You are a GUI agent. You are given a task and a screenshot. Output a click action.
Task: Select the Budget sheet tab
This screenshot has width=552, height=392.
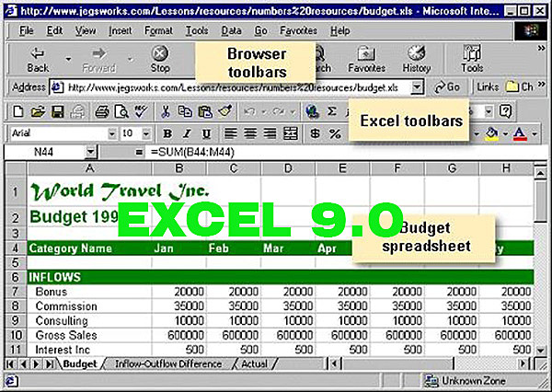tap(79, 363)
